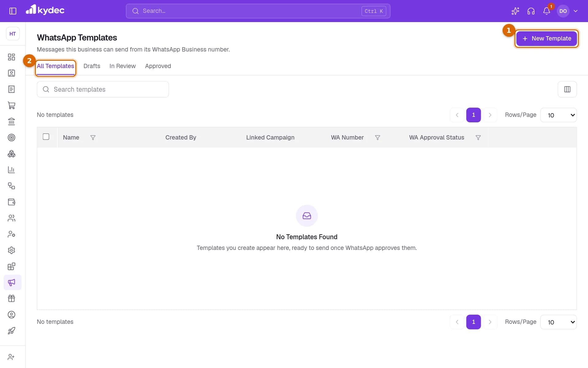Focus the global Search bar
The height and width of the screenshot is (368, 588).
click(258, 11)
